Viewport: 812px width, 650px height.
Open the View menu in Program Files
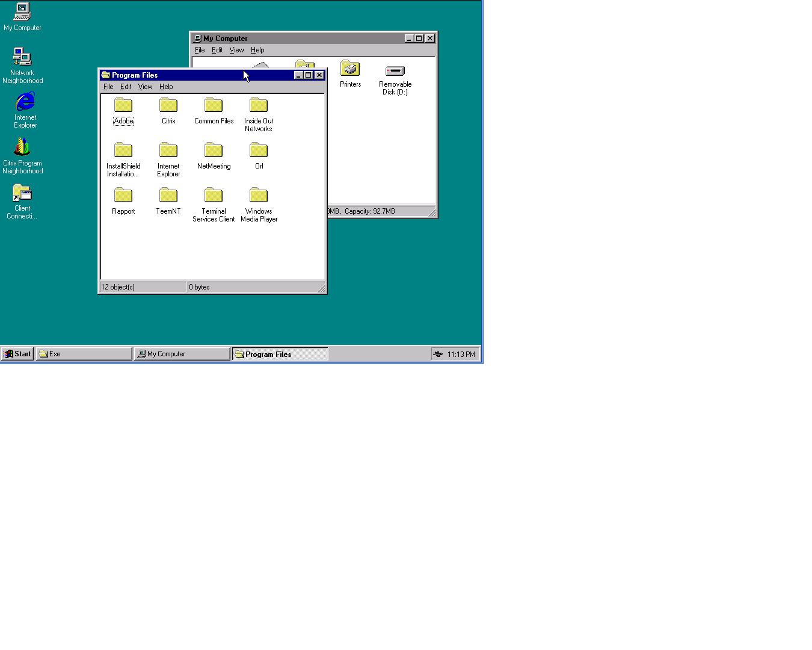145,86
